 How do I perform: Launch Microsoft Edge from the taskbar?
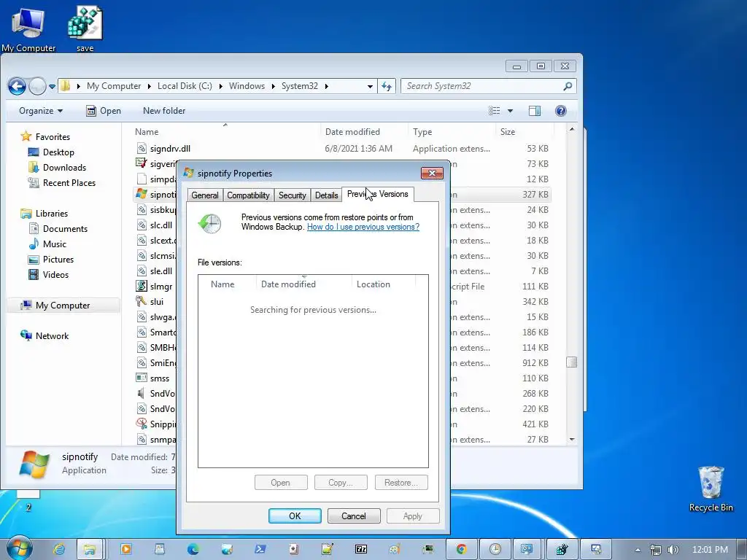tap(193, 549)
